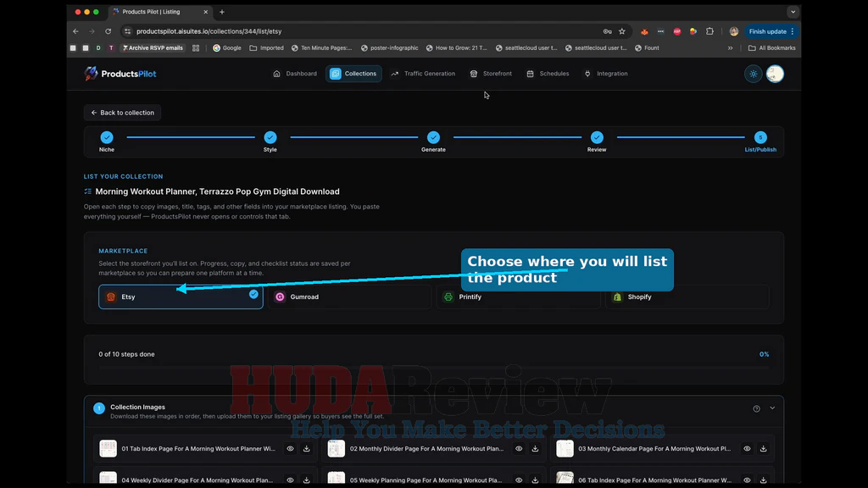Jump to the Style step circle
The height and width of the screenshot is (488, 868).
point(270,137)
